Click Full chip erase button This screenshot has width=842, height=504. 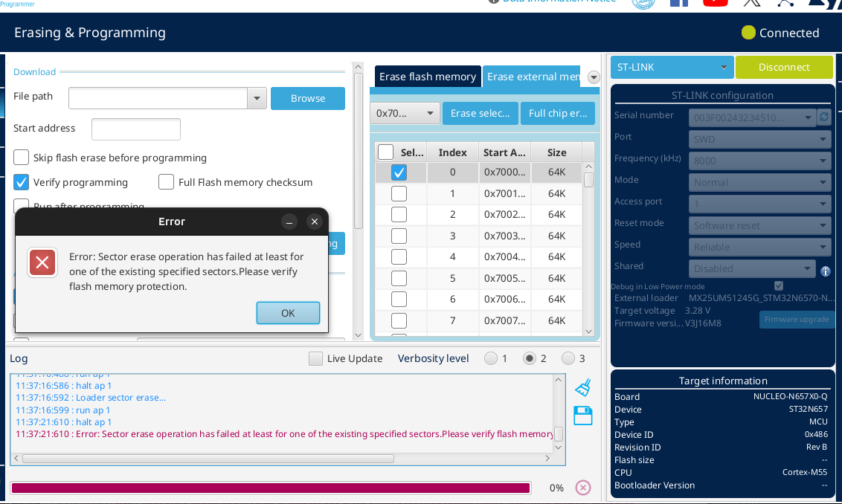coord(558,113)
